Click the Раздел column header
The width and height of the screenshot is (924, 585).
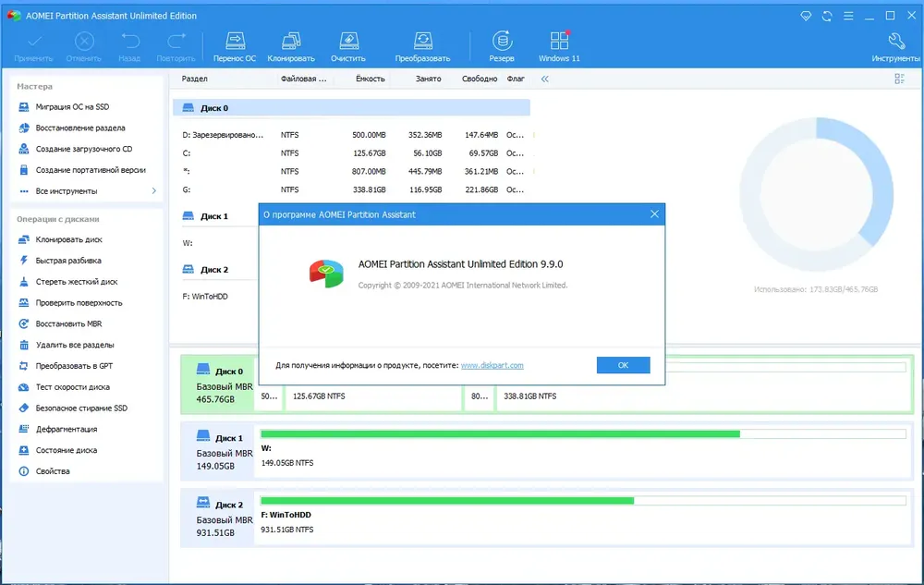(x=194, y=79)
